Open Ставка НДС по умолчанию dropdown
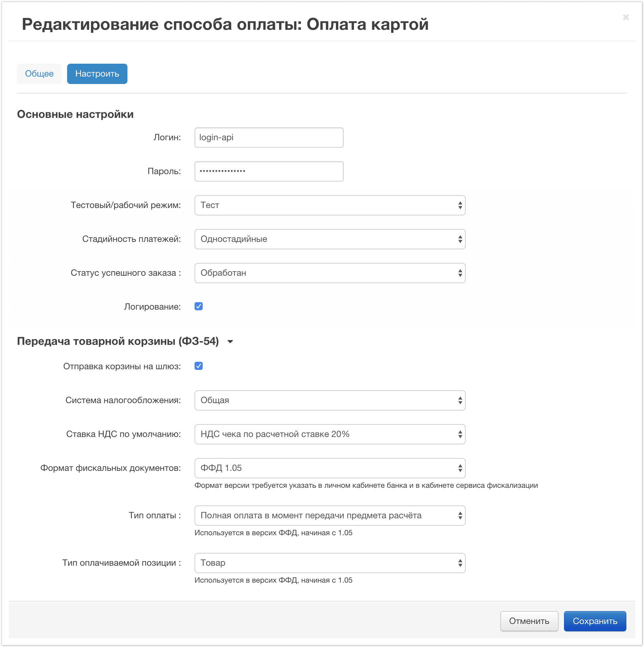644x647 pixels. point(330,434)
